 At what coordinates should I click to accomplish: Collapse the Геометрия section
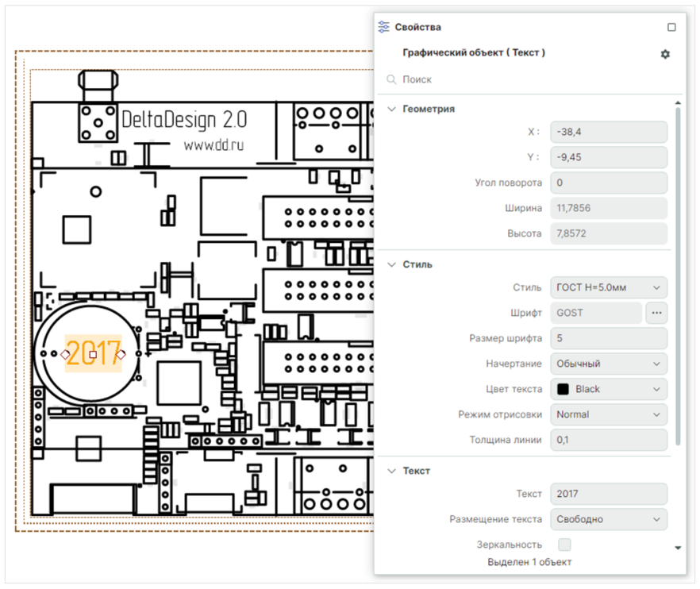click(x=391, y=109)
